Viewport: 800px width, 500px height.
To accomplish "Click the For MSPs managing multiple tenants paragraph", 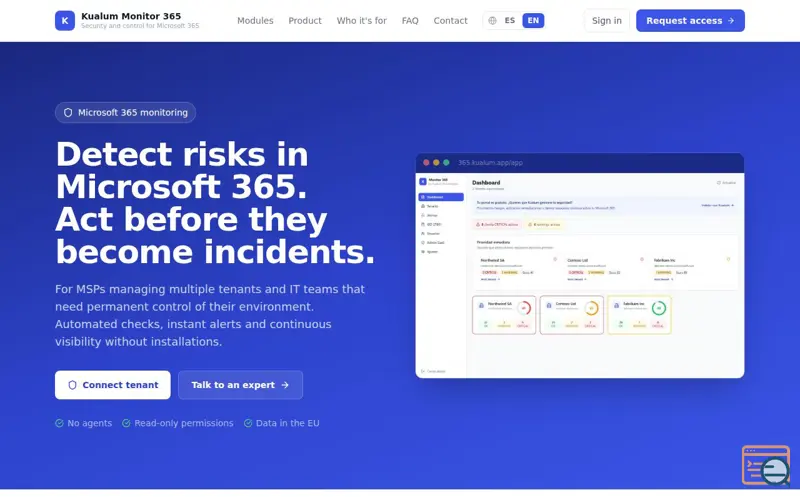I will [210, 315].
